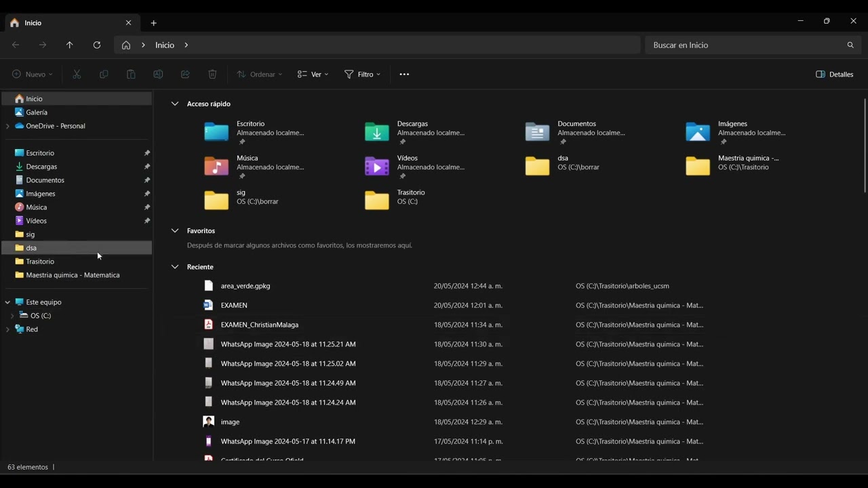Open the Ordenar dropdown

[x=259, y=75]
